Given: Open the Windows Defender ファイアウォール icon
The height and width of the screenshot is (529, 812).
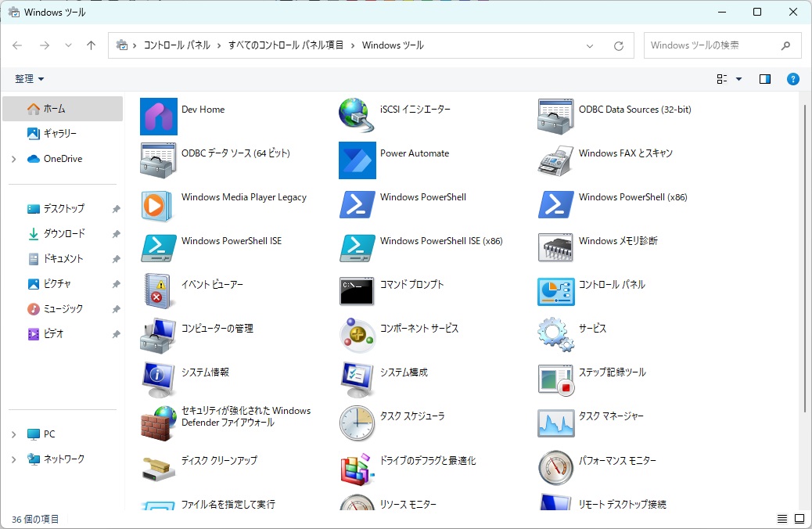Looking at the screenshot, I should tap(159, 423).
